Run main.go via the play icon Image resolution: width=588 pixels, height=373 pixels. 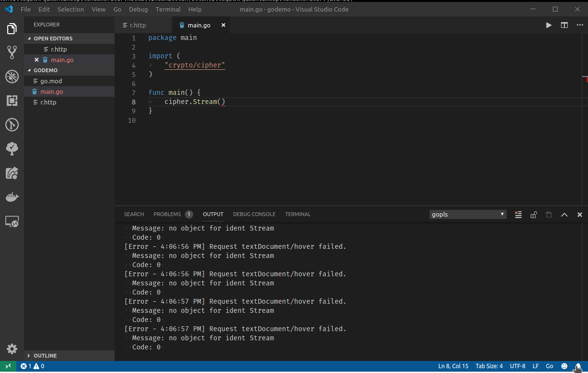click(549, 25)
